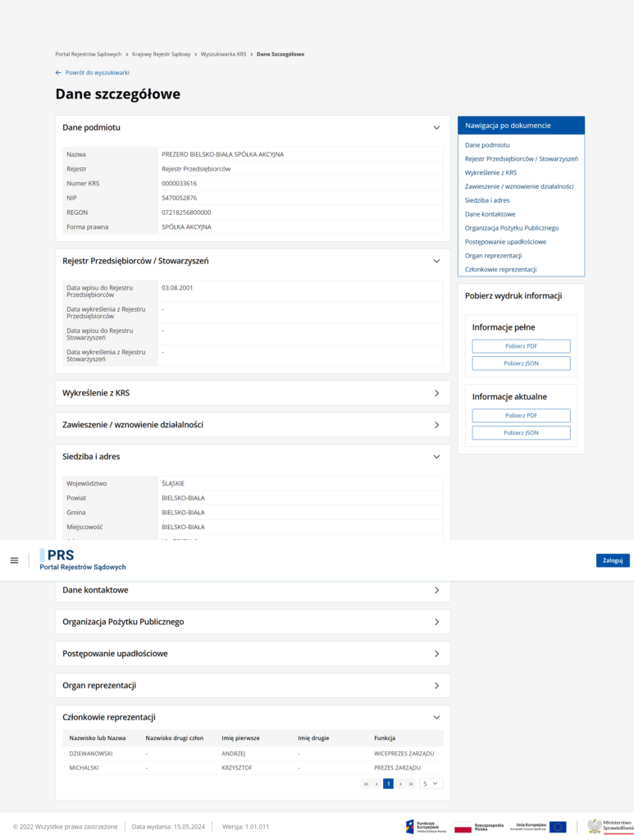The width and height of the screenshot is (634, 840).
Task: Click the Zaloguj button
Action: (613, 560)
